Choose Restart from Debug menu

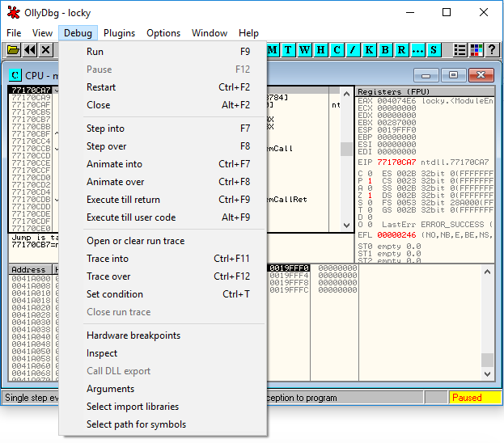(x=163, y=87)
